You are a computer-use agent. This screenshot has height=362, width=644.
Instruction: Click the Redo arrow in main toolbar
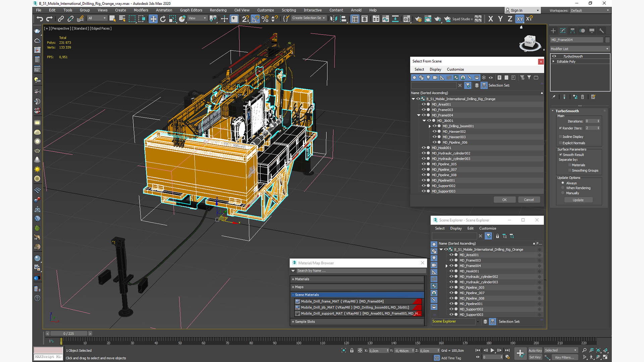coord(49,19)
